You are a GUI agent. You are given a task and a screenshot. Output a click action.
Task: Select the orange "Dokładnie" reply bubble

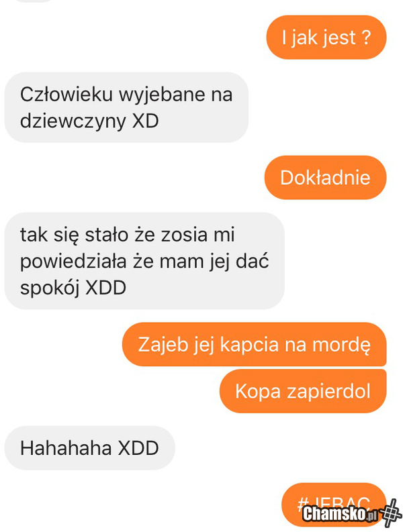(325, 178)
